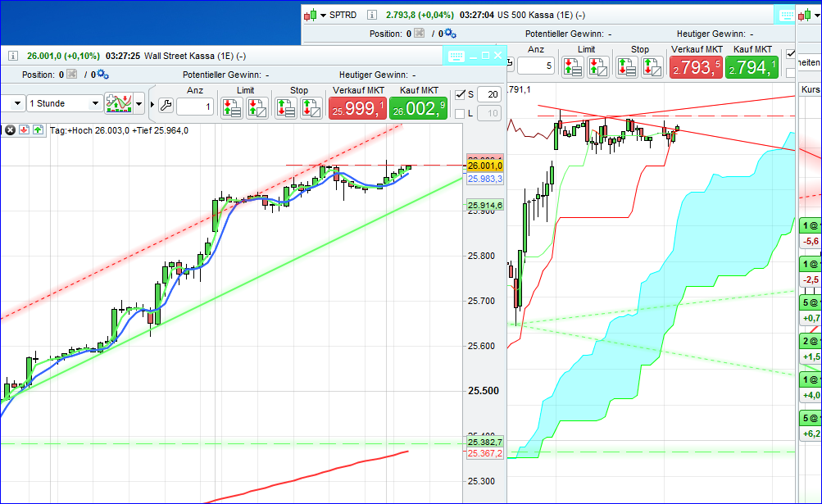Click the SPTRD instrument info icon
The image size is (822, 504).
[371, 15]
